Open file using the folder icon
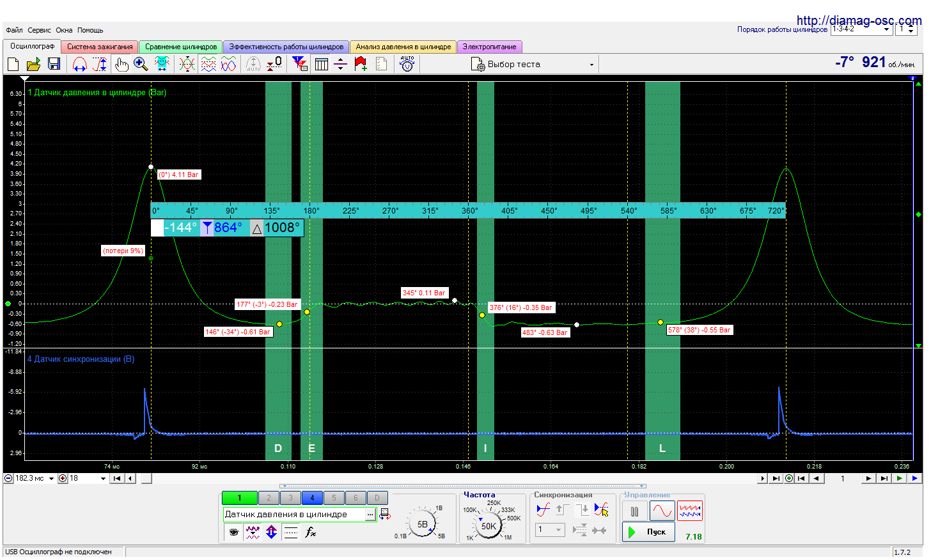This screenshot has height=560, width=931. 34,64
